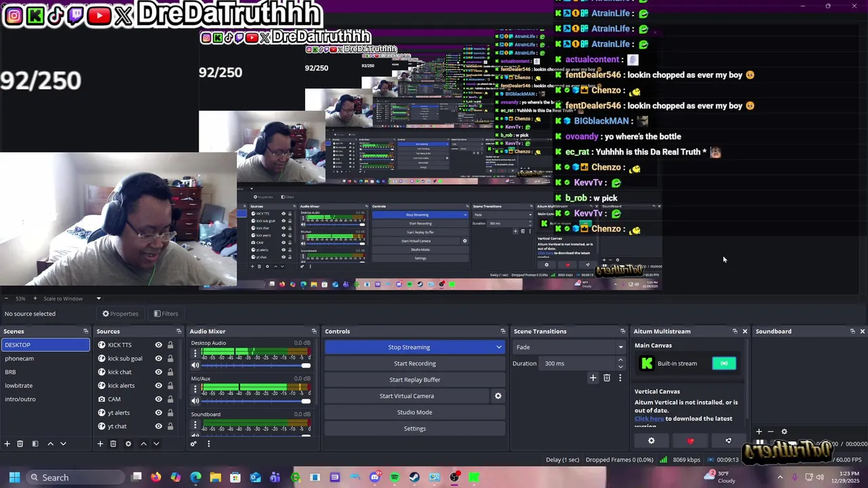Screen dimensions: 868x488
Task: Add a new scene with plus icon
Action: 7,444
